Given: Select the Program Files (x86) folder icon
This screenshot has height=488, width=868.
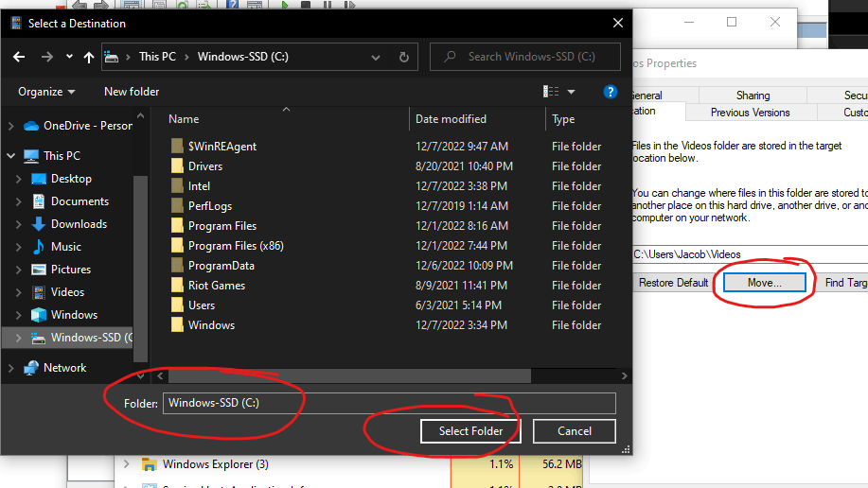Looking at the screenshot, I should pyautogui.click(x=177, y=246).
